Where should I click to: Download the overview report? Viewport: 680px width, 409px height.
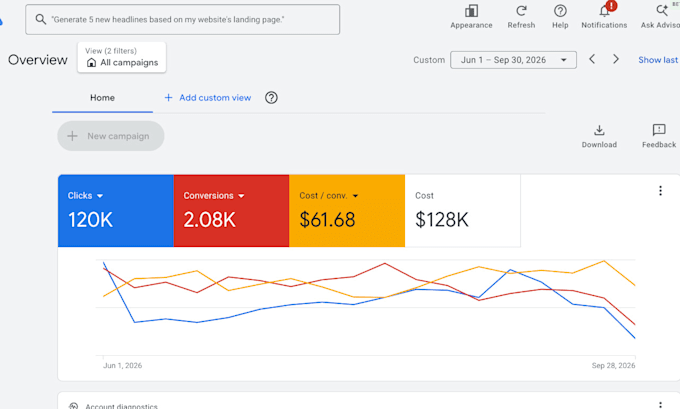click(599, 136)
